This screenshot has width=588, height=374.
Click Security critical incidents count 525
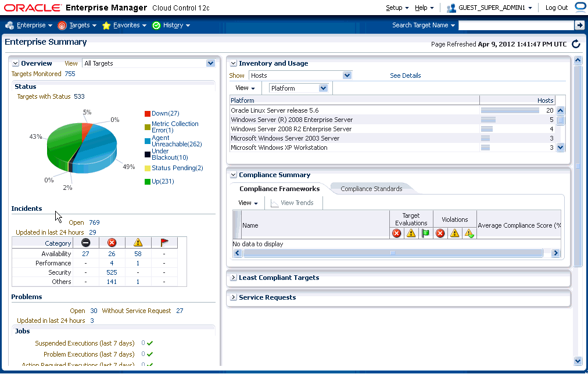(112, 272)
